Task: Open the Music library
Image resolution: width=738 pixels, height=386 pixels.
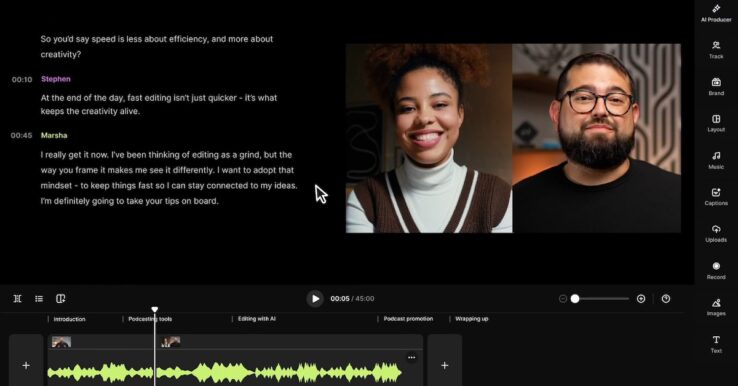Action: click(716, 160)
